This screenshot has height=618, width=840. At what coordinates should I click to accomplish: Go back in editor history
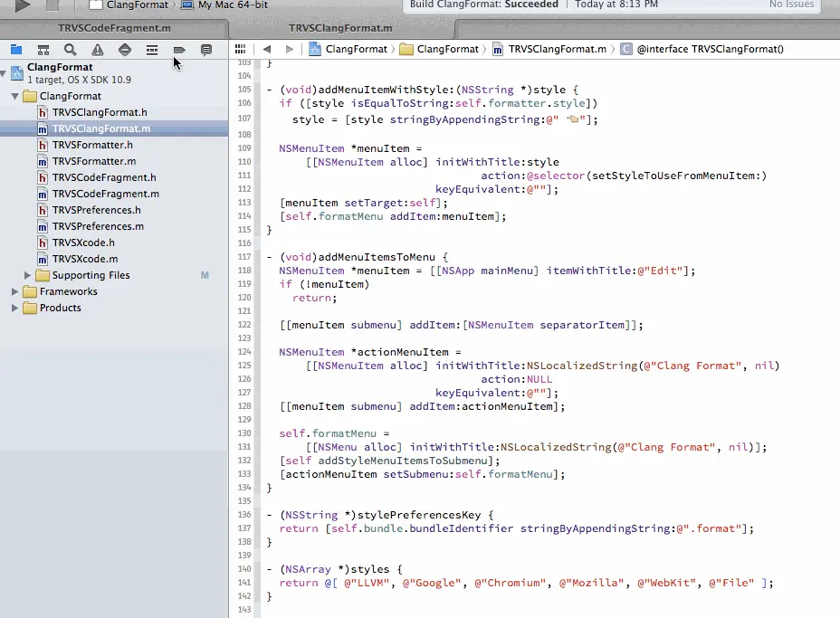(x=267, y=49)
